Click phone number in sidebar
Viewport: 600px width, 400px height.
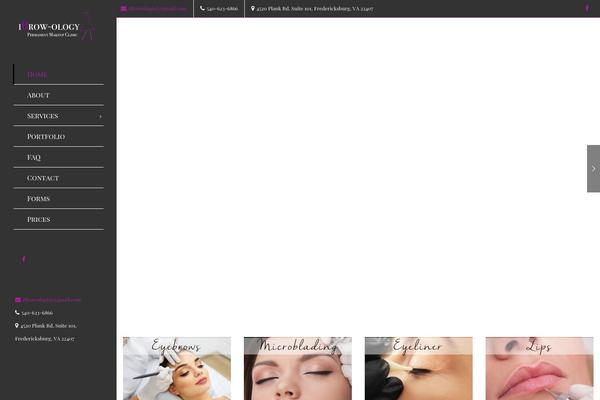(x=37, y=313)
